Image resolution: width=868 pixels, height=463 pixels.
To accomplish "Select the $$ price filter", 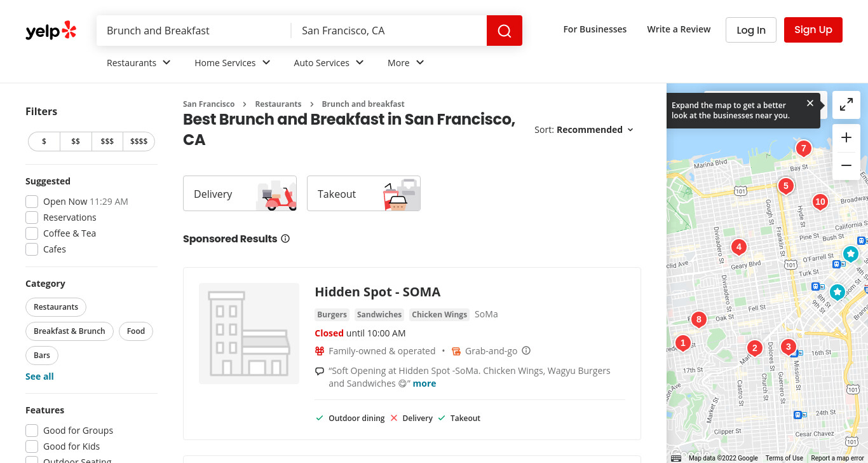I will point(76,141).
